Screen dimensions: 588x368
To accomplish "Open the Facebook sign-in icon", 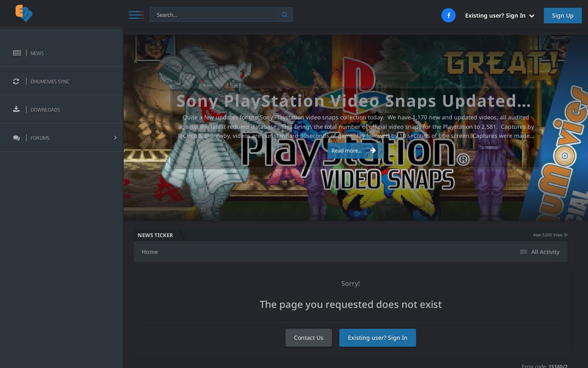I will tap(448, 16).
